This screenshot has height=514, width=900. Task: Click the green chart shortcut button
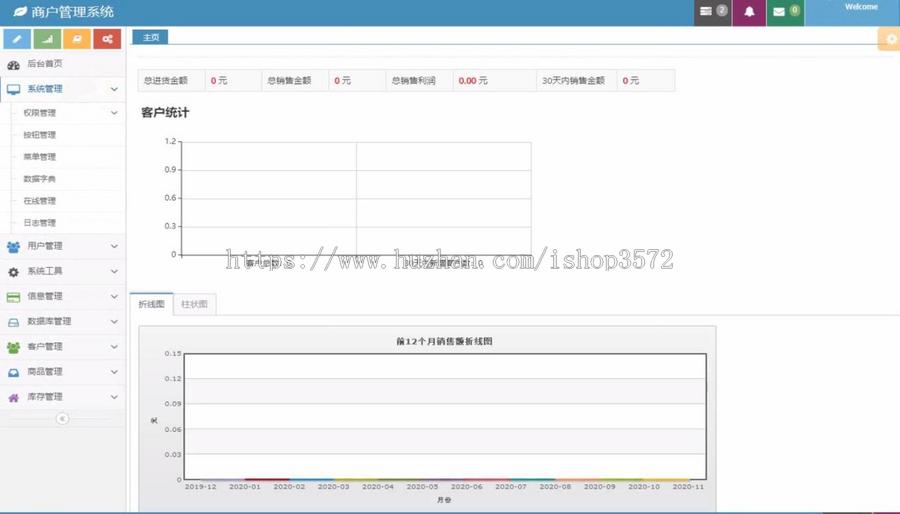click(x=47, y=39)
